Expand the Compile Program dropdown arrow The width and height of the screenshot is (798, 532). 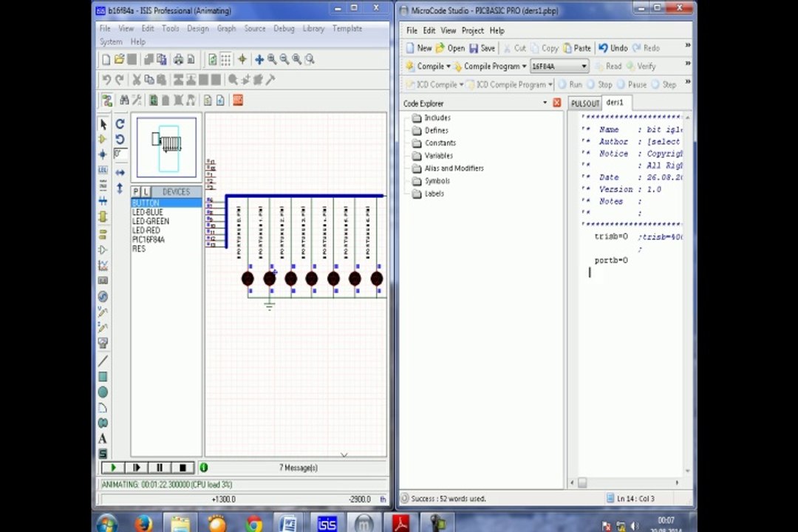pos(524,66)
